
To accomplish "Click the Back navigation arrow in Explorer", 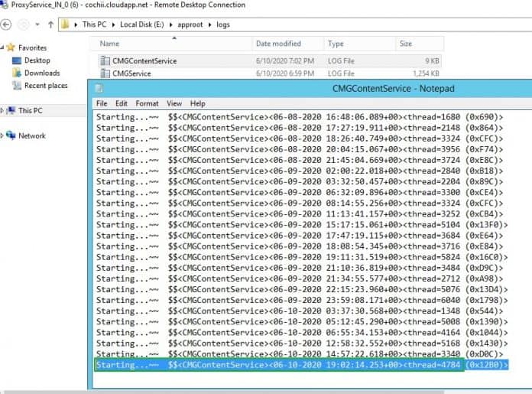I will click(x=6, y=24).
